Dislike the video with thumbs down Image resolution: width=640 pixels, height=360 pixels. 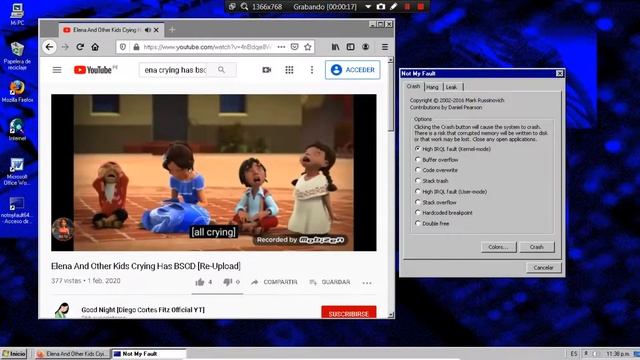tap(227, 282)
